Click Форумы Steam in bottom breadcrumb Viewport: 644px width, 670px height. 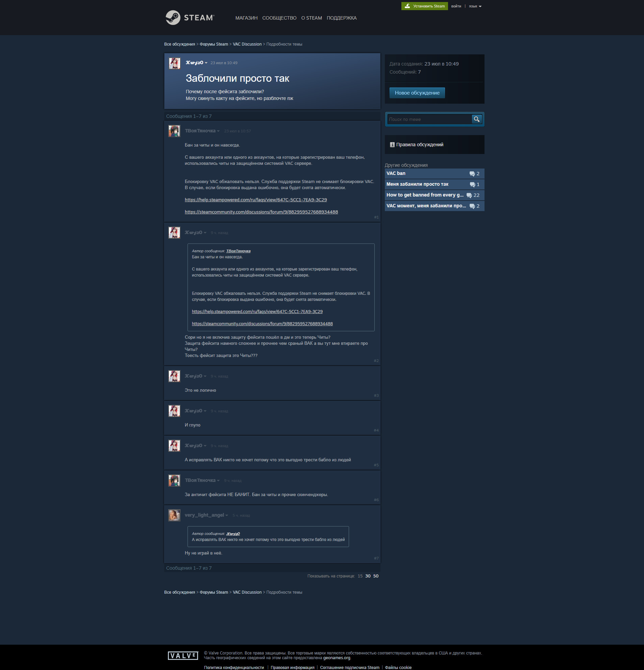coord(214,592)
